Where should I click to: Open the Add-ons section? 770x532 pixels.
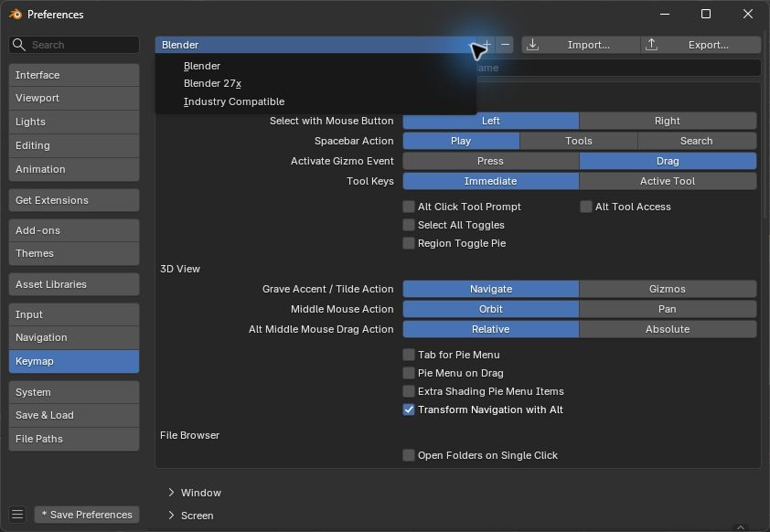pos(74,230)
